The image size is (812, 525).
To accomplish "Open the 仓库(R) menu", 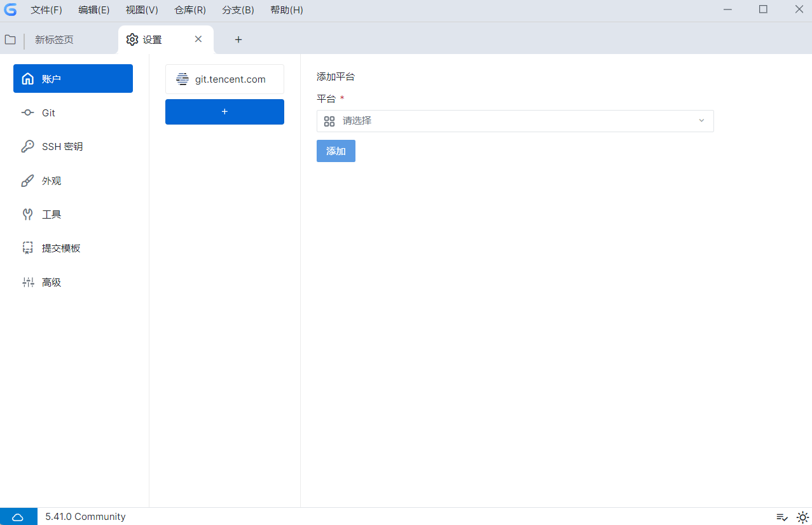I will point(189,10).
